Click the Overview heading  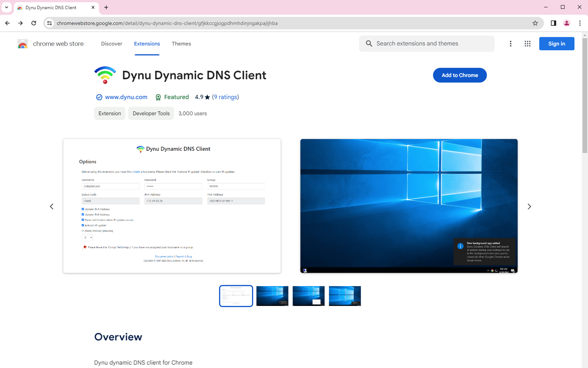[118, 337]
